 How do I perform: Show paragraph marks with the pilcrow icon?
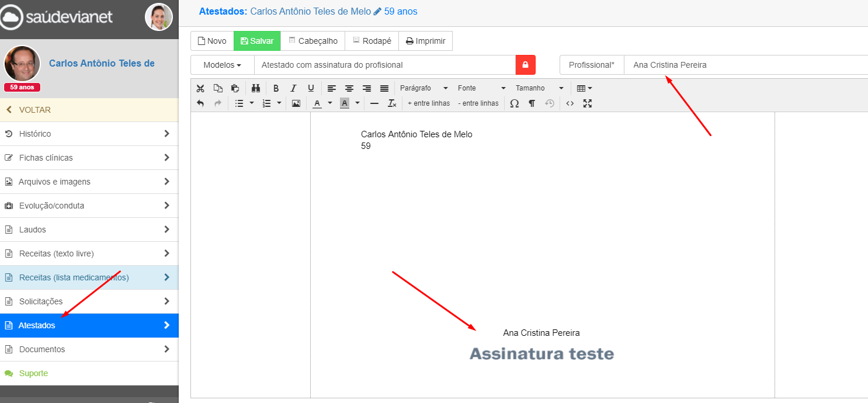point(532,103)
